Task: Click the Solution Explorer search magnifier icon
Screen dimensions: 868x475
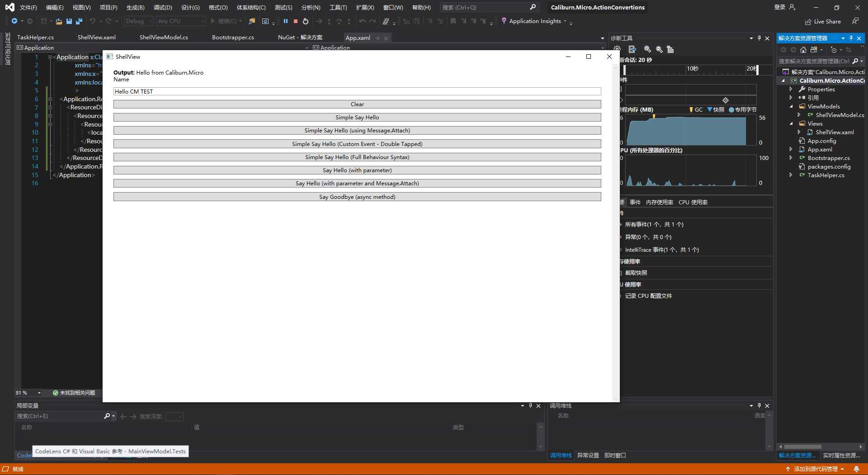Action: coord(855,61)
